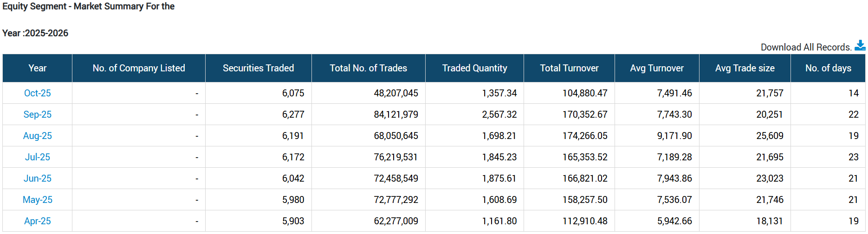Open the May-25 month link
The height and width of the screenshot is (234, 868).
pos(37,200)
